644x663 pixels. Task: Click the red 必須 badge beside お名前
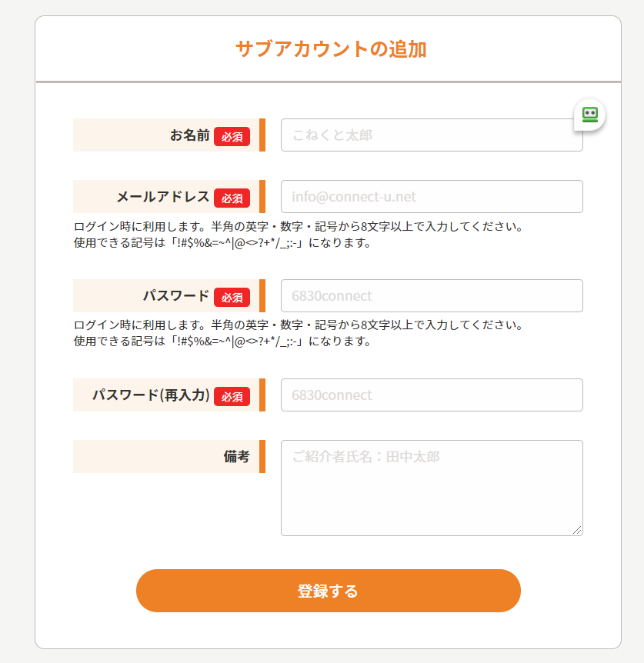tap(232, 136)
